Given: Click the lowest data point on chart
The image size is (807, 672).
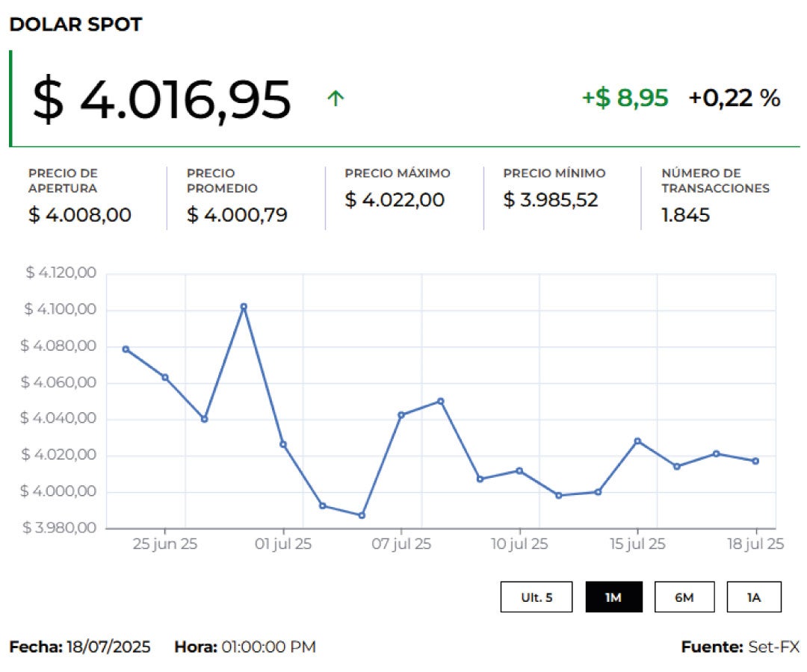Looking at the screenshot, I should tap(362, 515).
